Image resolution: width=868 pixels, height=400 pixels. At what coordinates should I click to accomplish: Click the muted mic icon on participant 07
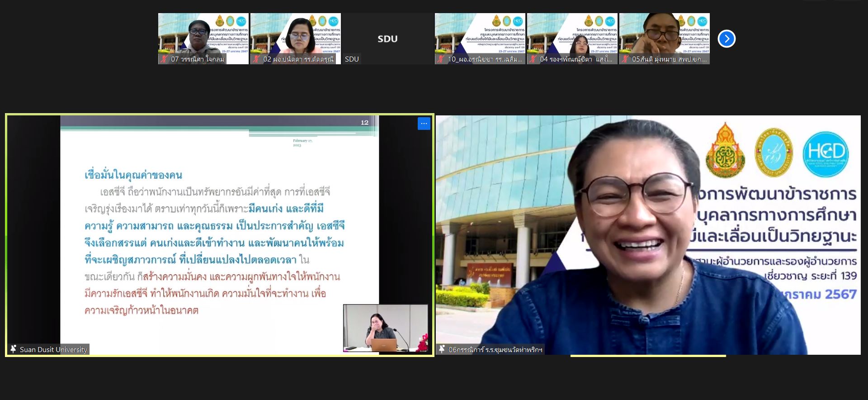164,59
